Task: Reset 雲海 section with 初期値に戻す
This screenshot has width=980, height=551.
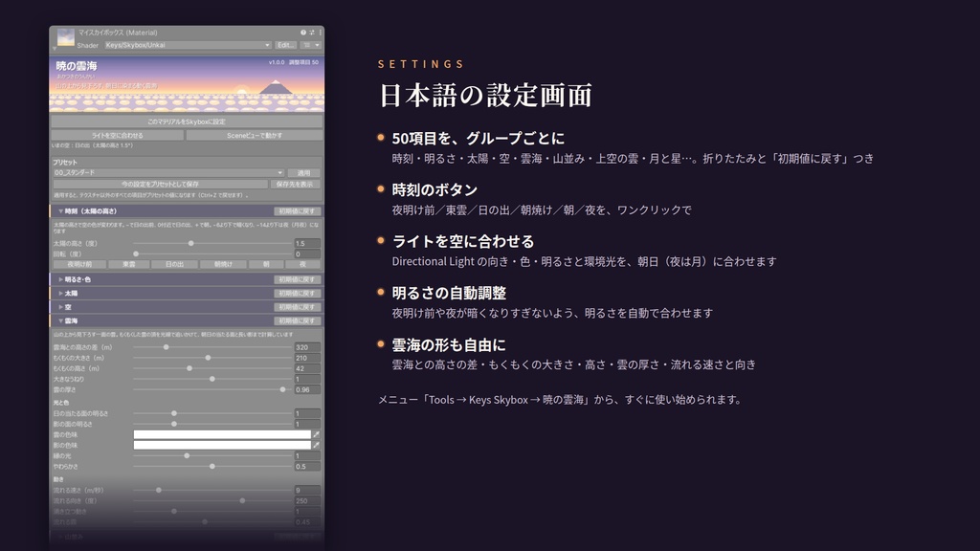Action: pyautogui.click(x=297, y=321)
